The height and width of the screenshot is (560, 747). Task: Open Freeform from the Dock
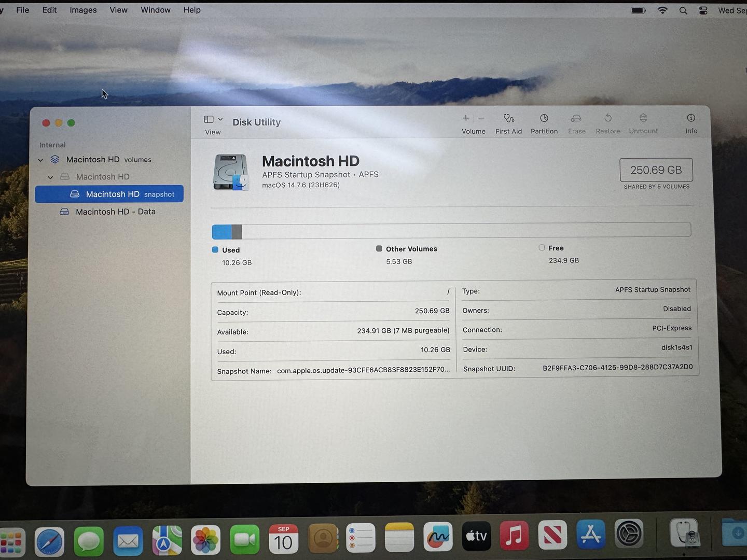[438, 537]
